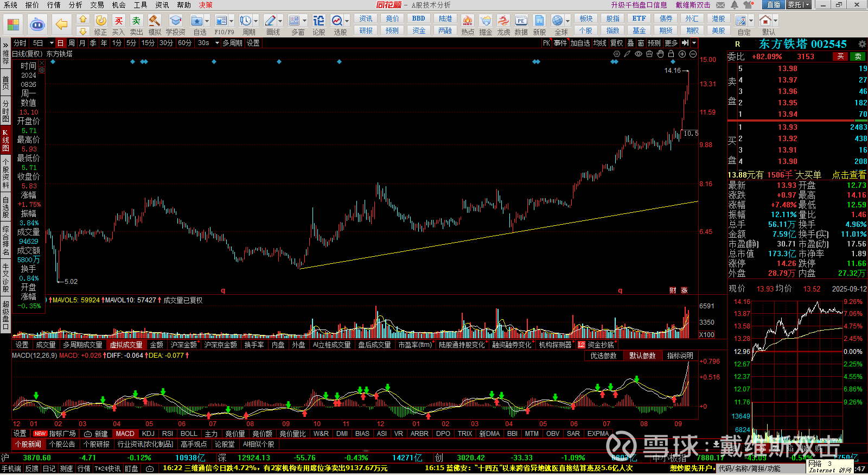Select the BOLL indicator tab
Image resolution: width=868 pixels, height=475 pixels.
pos(189,434)
